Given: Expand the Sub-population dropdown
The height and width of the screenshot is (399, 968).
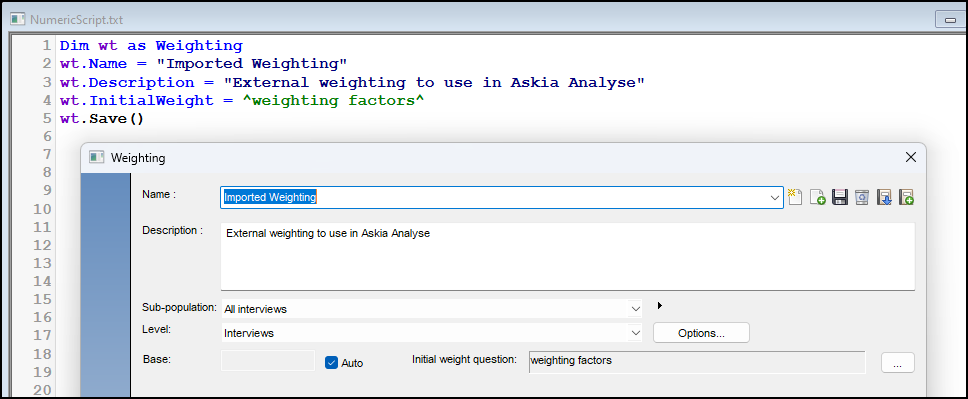Looking at the screenshot, I should tap(635, 308).
